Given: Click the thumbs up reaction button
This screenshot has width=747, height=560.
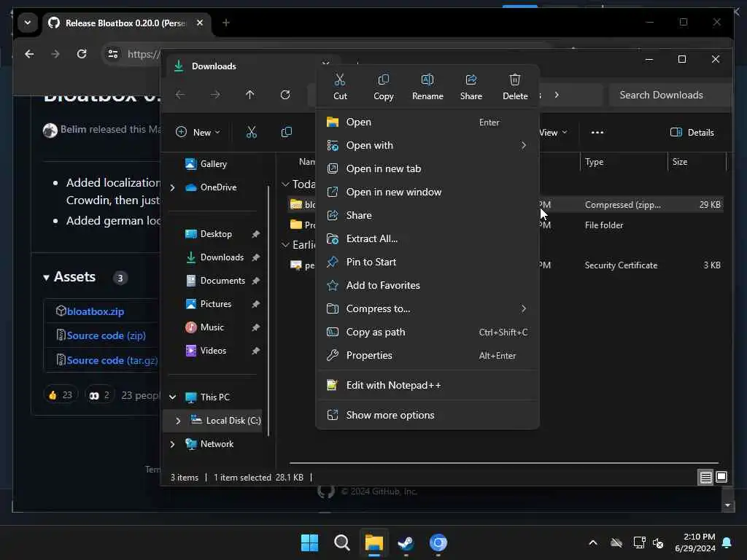Looking at the screenshot, I should coord(60,394).
